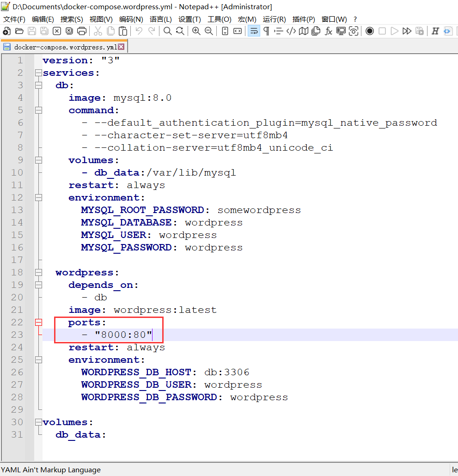Collapse the db block fold marker

(38, 85)
